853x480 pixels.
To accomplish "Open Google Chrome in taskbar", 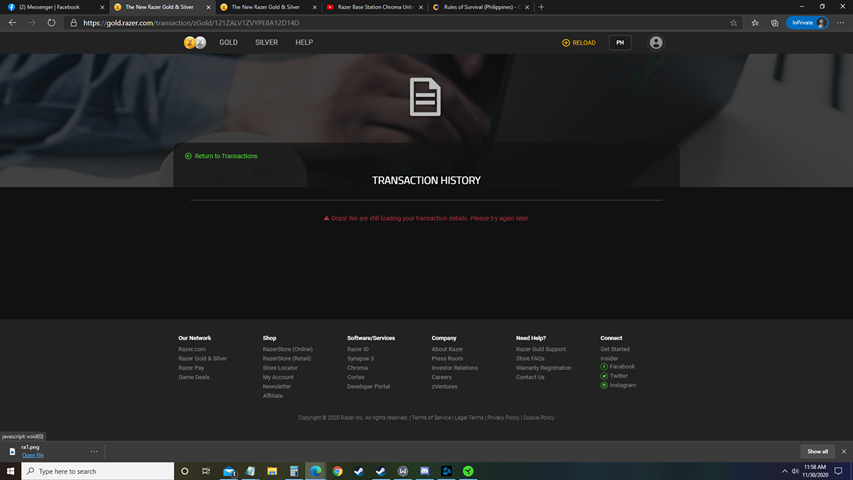I will [337, 471].
